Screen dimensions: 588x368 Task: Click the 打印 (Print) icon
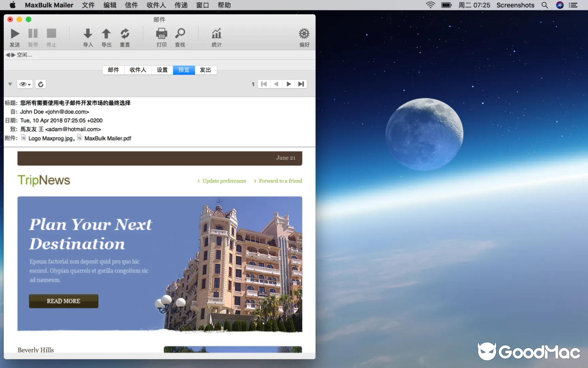(161, 33)
